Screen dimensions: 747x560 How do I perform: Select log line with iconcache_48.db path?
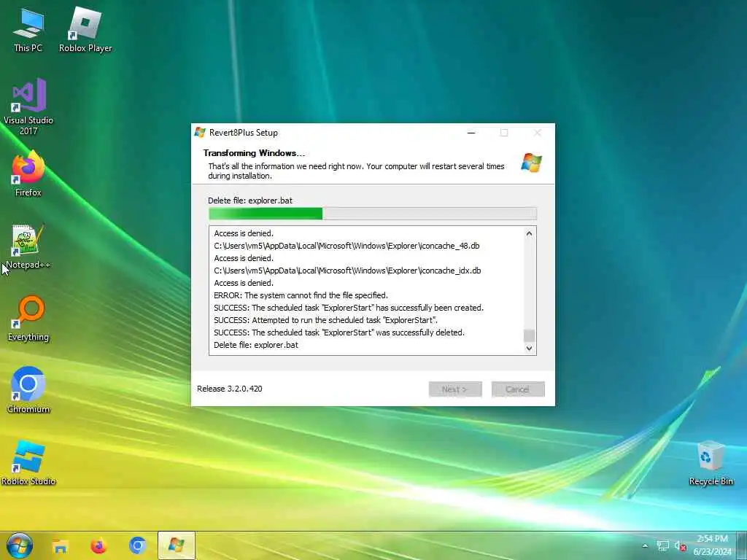click(347, 246)
